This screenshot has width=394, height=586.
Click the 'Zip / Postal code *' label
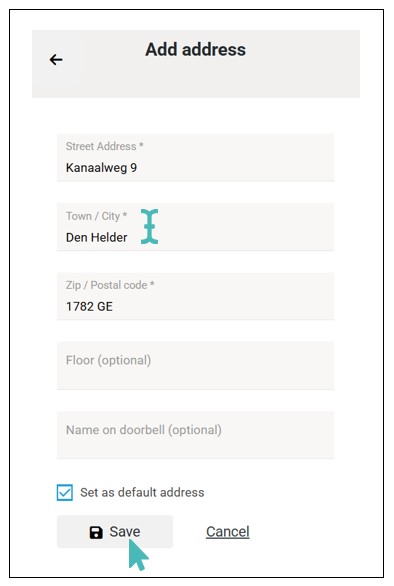[x=110, y=285]
